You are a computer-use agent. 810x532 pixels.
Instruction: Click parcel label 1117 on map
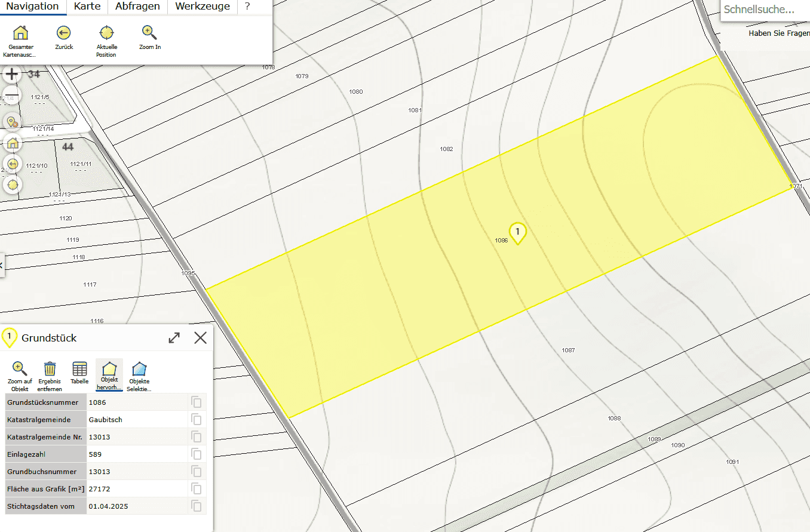point(90,284)
